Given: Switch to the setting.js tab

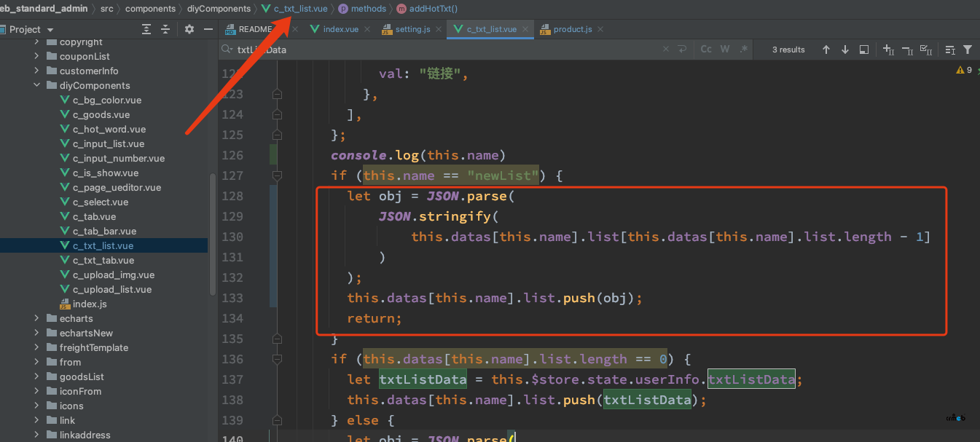Looking at the screenshot, I should [412, 29].
